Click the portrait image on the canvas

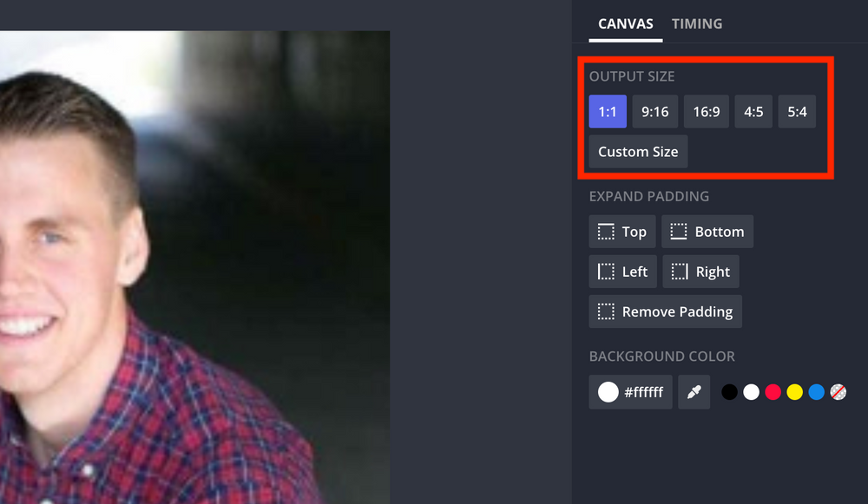click(x=195, y=260)
